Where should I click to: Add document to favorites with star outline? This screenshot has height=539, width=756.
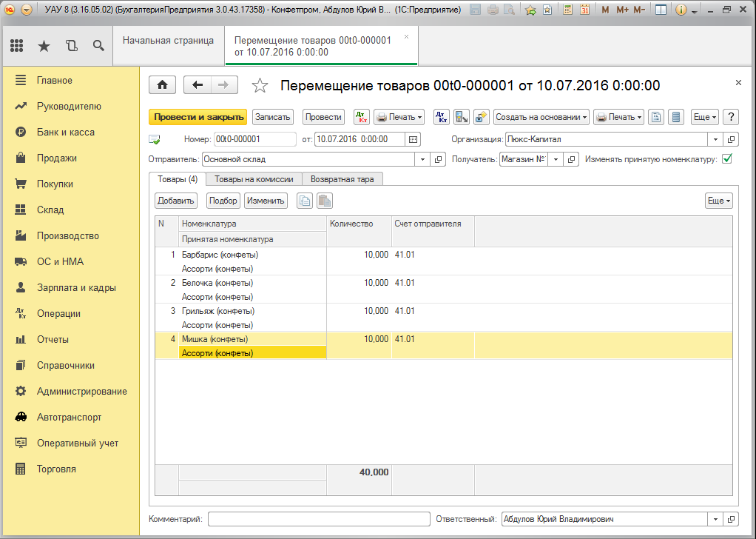pos(260,85)
